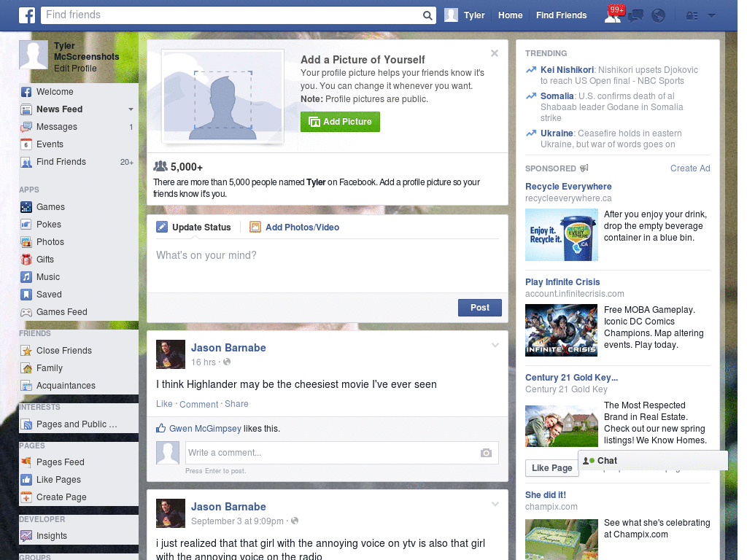Screen dimensions: 747x560
Task: Open the Chat bar
Action: click(x=653, y=461)
